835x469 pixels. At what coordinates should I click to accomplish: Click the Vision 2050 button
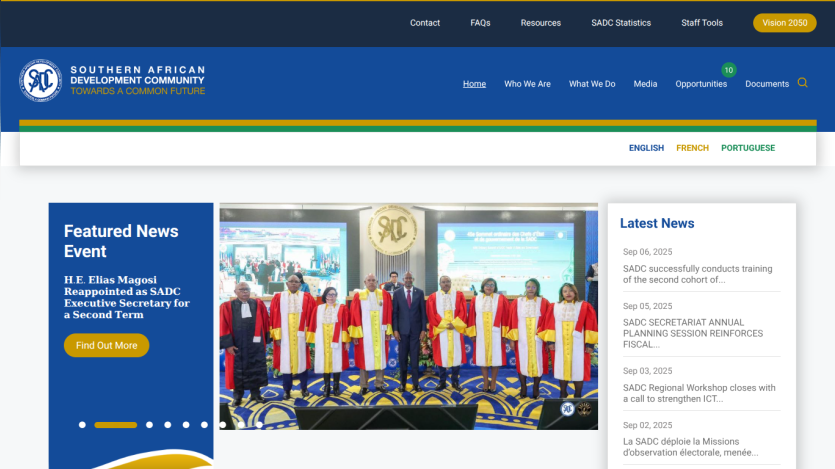pyautogui.click(x=784, y=23)
